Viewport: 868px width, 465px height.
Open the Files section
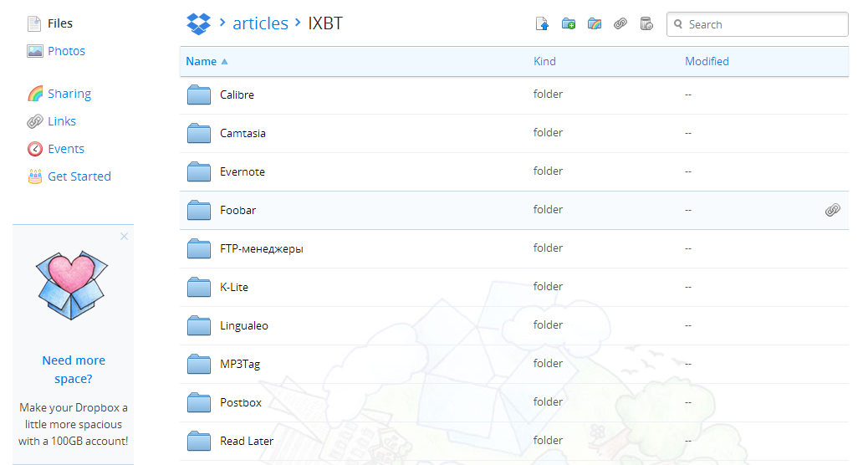59,23
